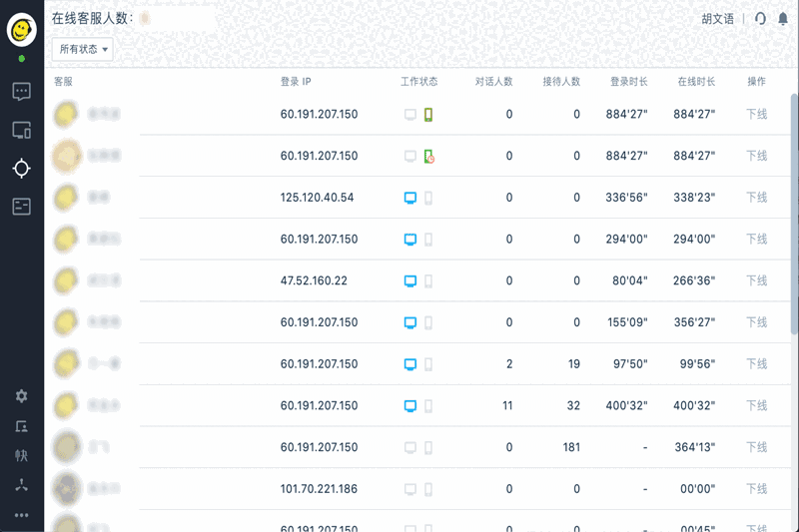
Task: Click the headset icon in header
Action: (x=761, y=19)
